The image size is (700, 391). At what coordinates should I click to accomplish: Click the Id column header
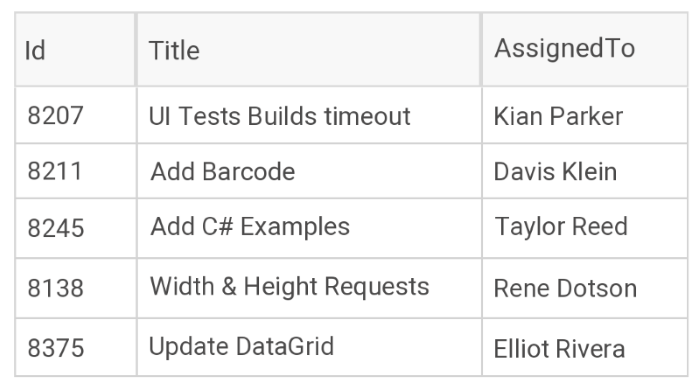click(x=75, y=50)
